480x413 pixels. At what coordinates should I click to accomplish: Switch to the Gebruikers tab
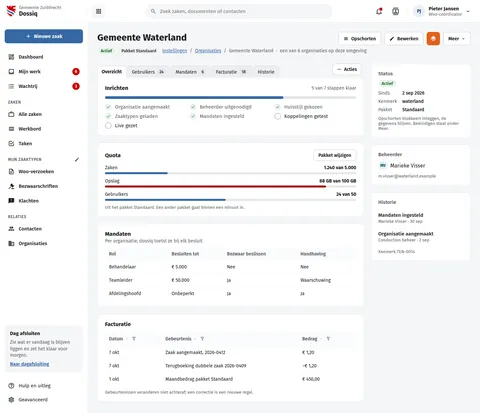(x=148, y=72)
